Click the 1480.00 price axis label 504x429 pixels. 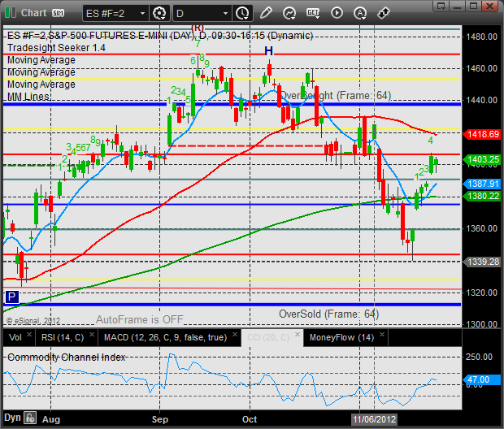coord(481,37)
